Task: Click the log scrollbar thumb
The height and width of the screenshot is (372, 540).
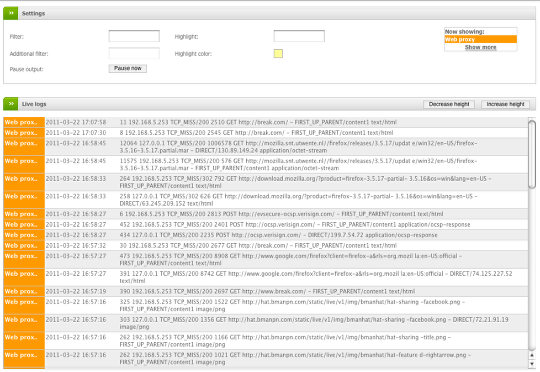Action: point(532,154)
